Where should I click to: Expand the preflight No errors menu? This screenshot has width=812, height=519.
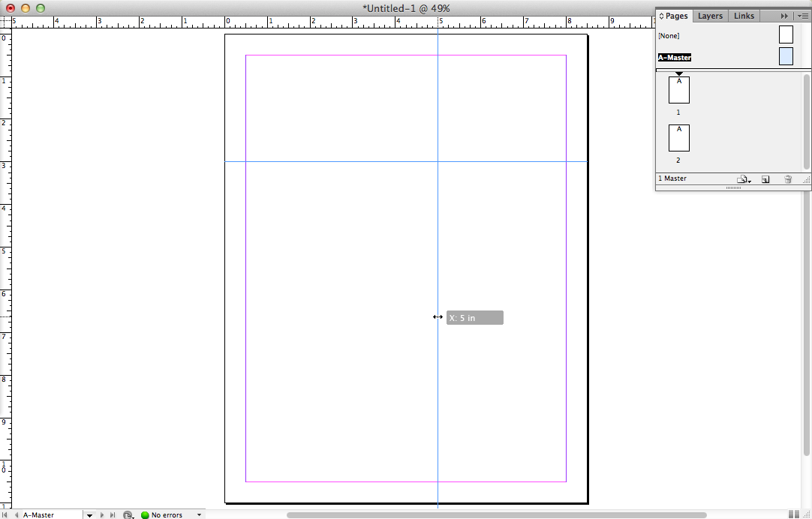(x=200, y=515)
